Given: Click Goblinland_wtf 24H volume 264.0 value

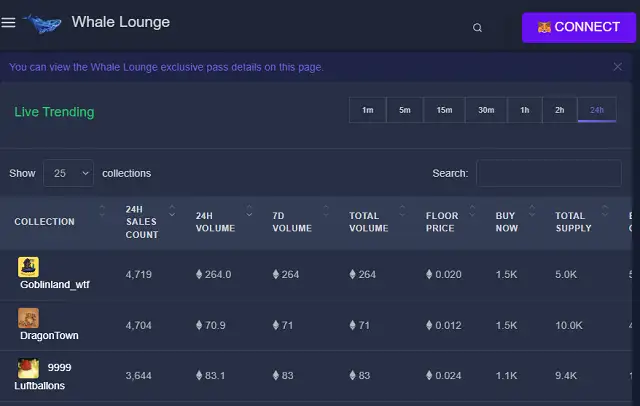Looking at the screenshot, I should pos(213,274).
